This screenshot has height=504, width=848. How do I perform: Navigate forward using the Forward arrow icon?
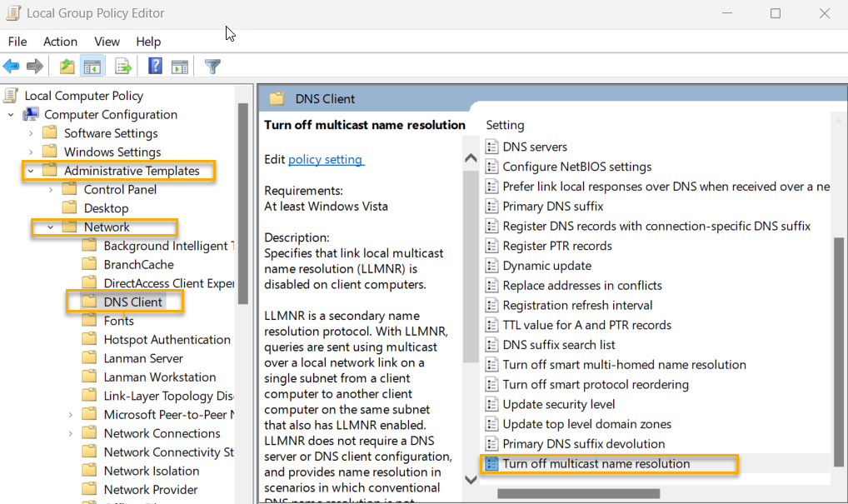33,66
